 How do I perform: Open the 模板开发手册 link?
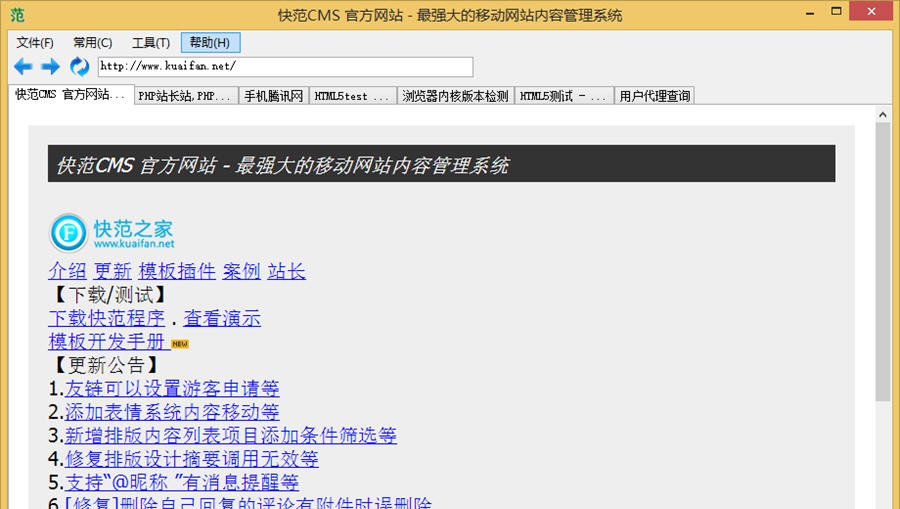coord(109,341)
